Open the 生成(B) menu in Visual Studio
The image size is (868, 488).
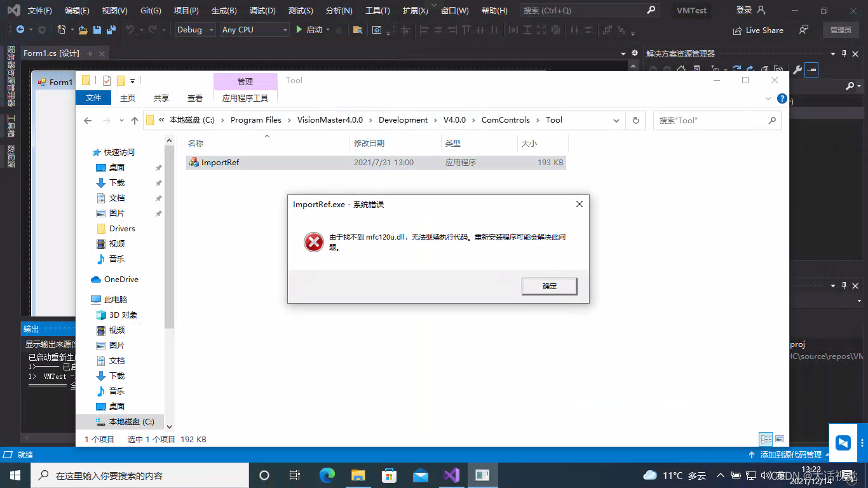(224, 11)
